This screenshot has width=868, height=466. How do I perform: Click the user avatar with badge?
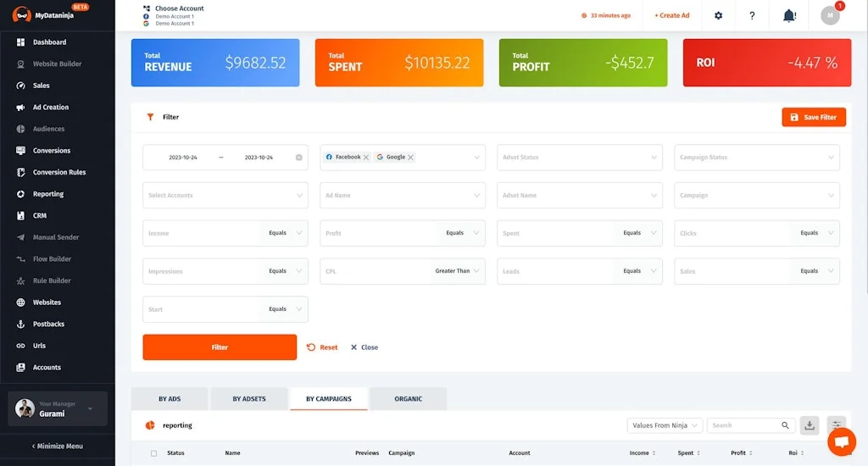831,15
